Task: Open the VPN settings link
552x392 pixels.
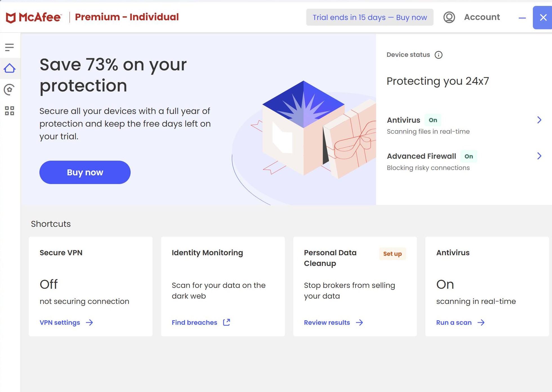Action: 60,322
